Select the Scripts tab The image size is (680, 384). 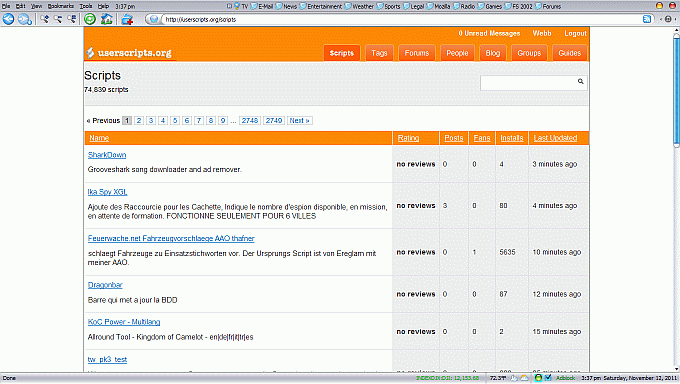click(342, 53)
